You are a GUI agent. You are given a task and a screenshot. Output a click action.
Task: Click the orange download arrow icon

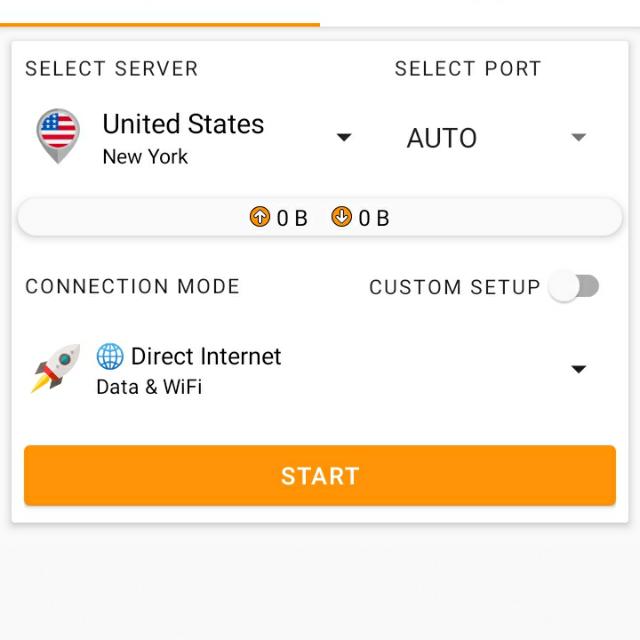click(341, 217)
